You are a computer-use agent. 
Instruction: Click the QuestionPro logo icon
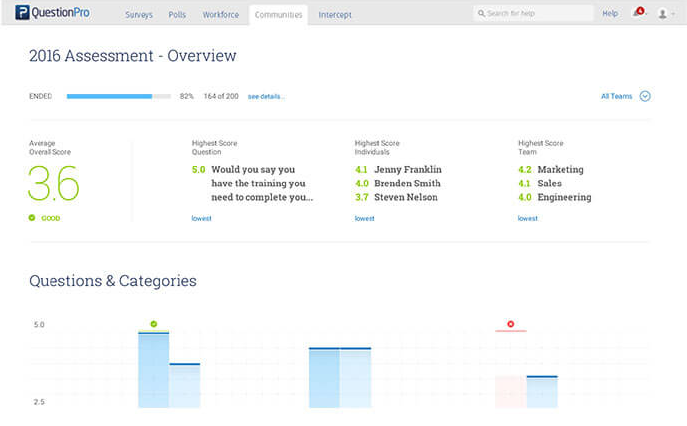click(x=22, y=15)
